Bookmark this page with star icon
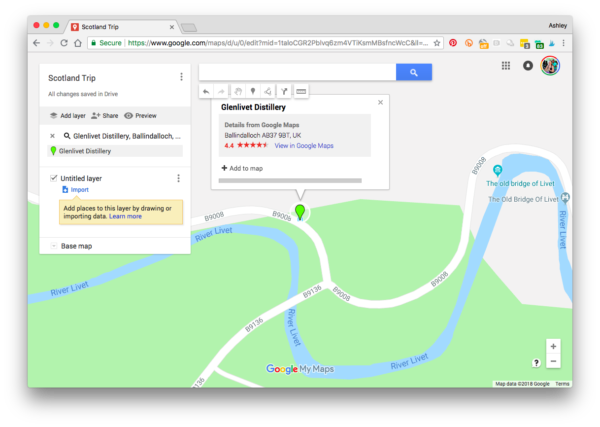 [437, 43]
